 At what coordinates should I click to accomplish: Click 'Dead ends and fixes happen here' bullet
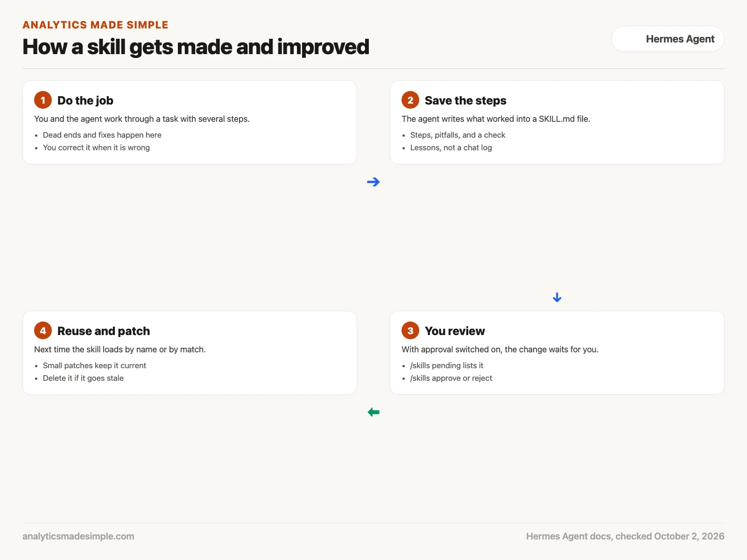[102, 135]
